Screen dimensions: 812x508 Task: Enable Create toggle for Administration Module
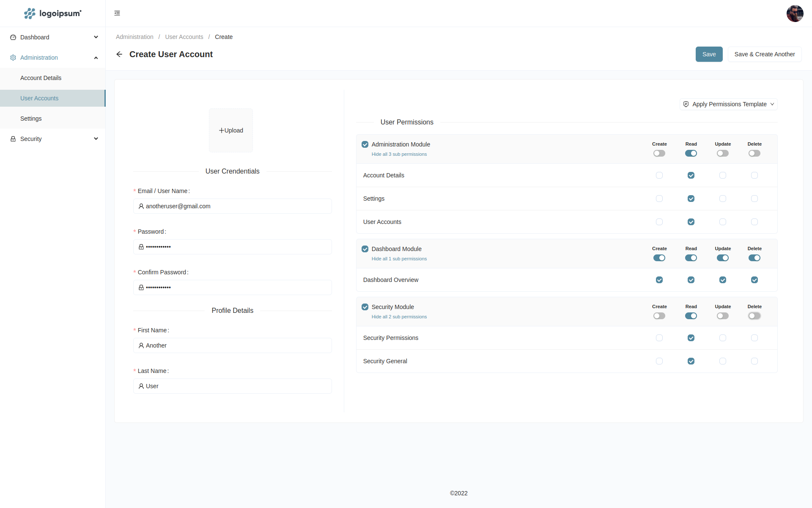pyautogui.click(x=659, y=153)
